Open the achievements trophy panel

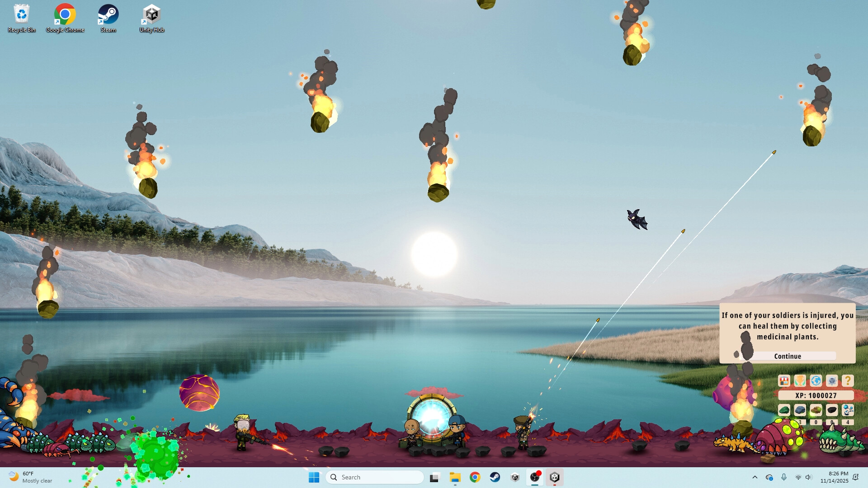click(800, 380)
